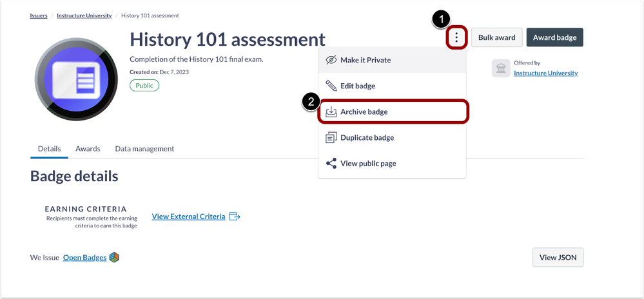The height and width of the screenshot is (299, 644).
Task: Click the external link icon beside criteria
Action: (x=235, y=217)
